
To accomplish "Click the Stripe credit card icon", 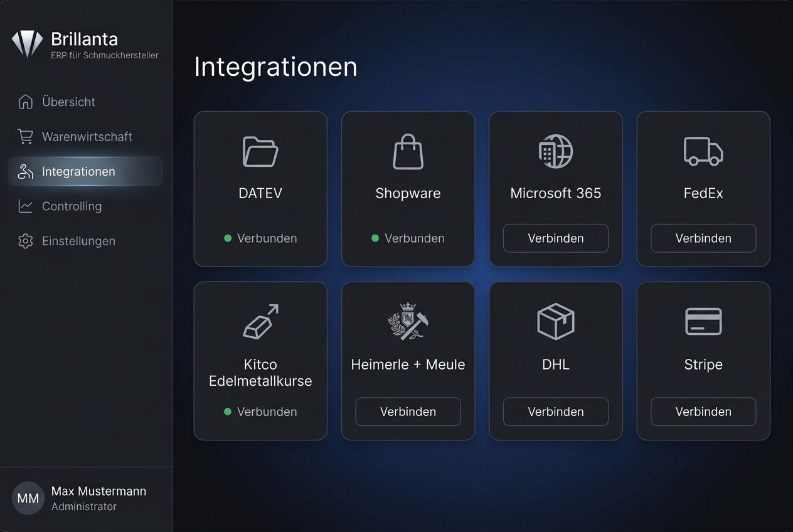I will [x=703, y=322].
